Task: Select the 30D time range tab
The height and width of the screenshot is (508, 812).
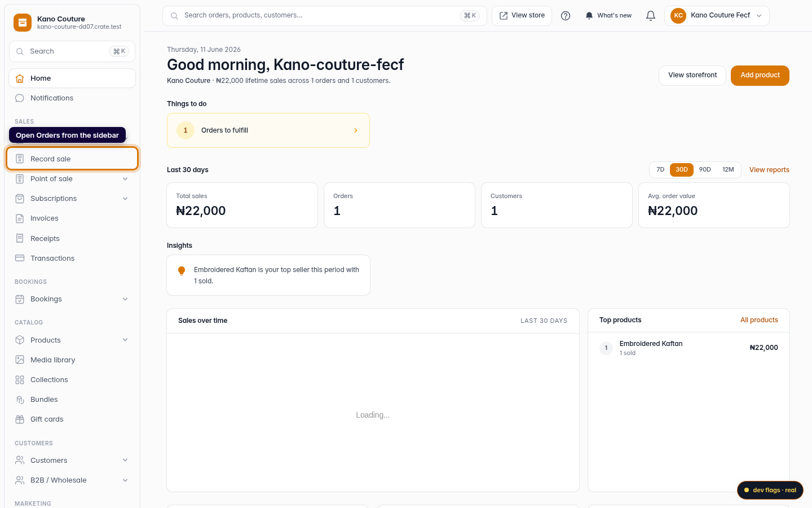Action: click(682, 170)
